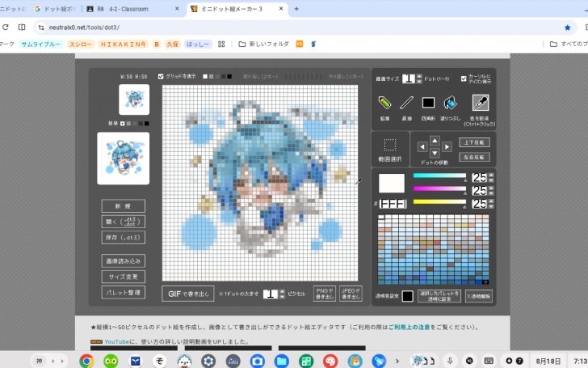Click the 新規 (new) button
The height and width of the screenshot is (368, 588).
[x=123, y=206]
